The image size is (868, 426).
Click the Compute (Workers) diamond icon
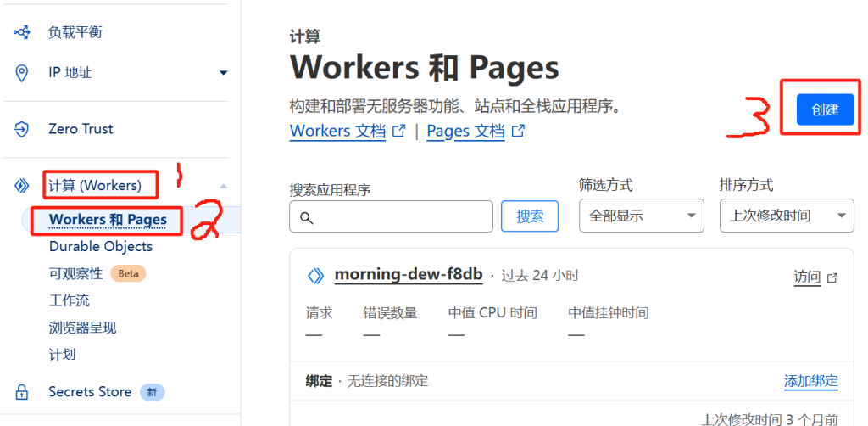pyautogui.click(x=21, y=186)
